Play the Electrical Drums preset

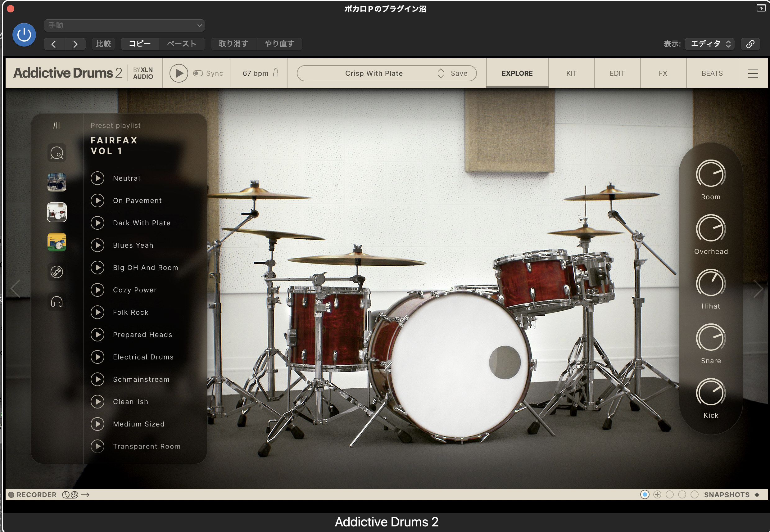point(98,357)
